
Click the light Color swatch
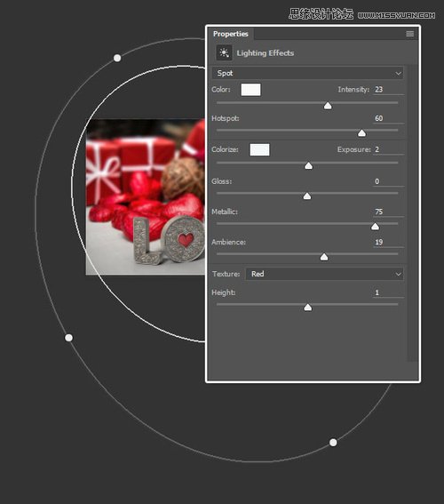click(250, 90)
